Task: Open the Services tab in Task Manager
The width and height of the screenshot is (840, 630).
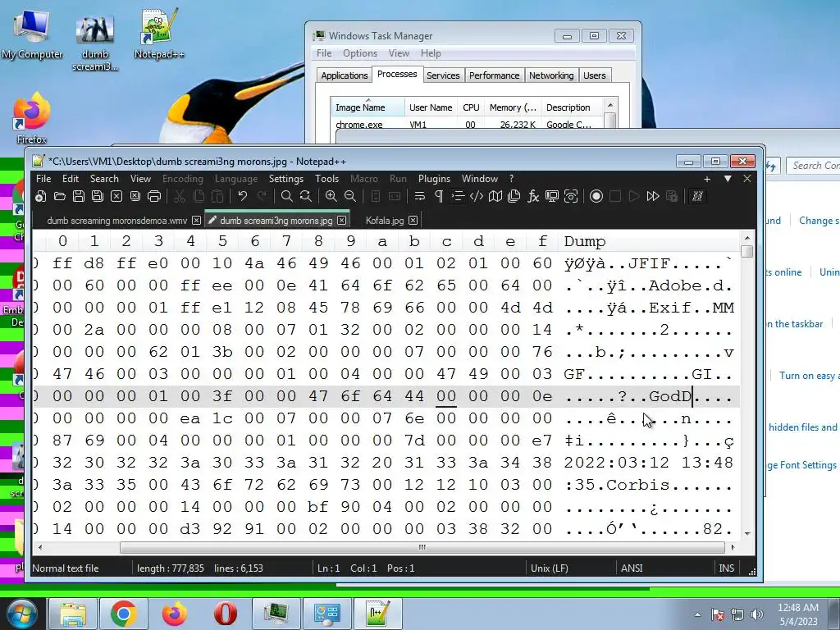Action: tap(443, 75)
